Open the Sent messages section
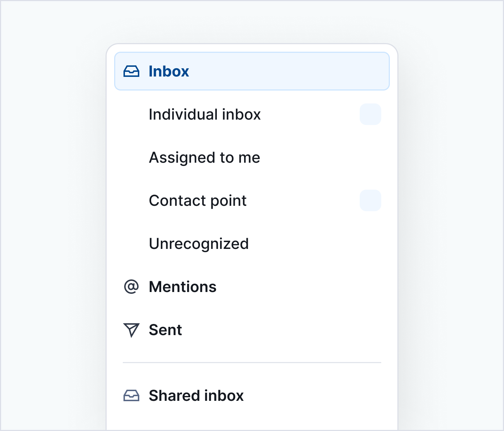Viewport: 504px width, 431px height. click(165, 330)
